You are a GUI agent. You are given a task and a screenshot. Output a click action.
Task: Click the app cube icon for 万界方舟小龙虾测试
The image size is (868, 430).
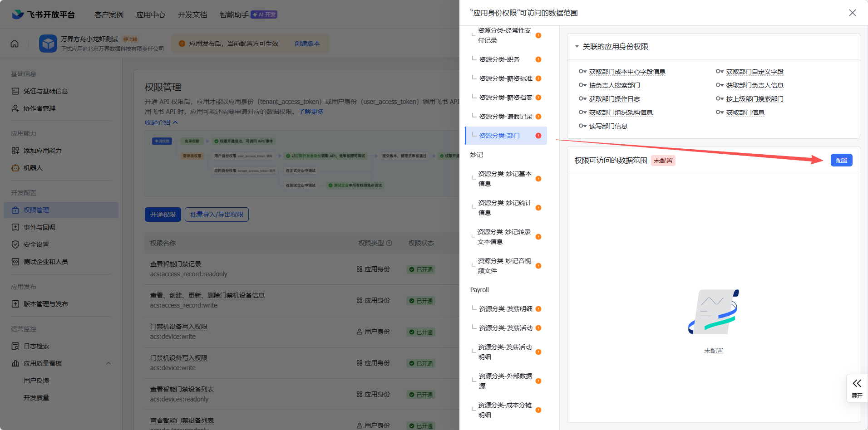(x=48, y=44)
